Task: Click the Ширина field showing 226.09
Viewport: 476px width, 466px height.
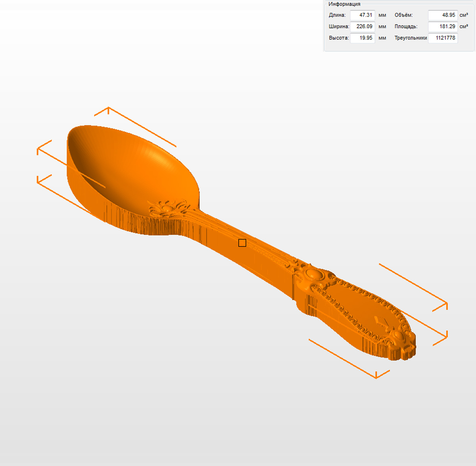Action: coord(363,27)
